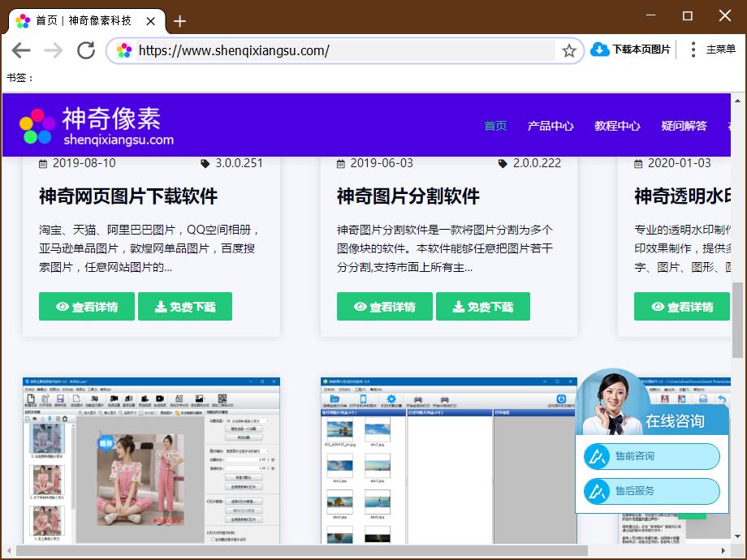Click version tag icon beside 2.0.0.222
Screen dimensions: 747x560
point(503,164)
